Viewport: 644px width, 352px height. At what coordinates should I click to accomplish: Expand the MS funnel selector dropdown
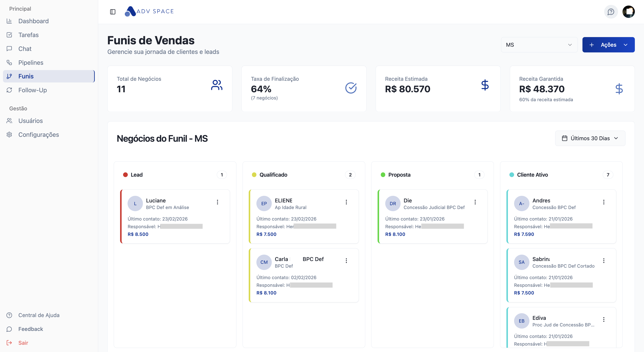[x=539, y=45]
